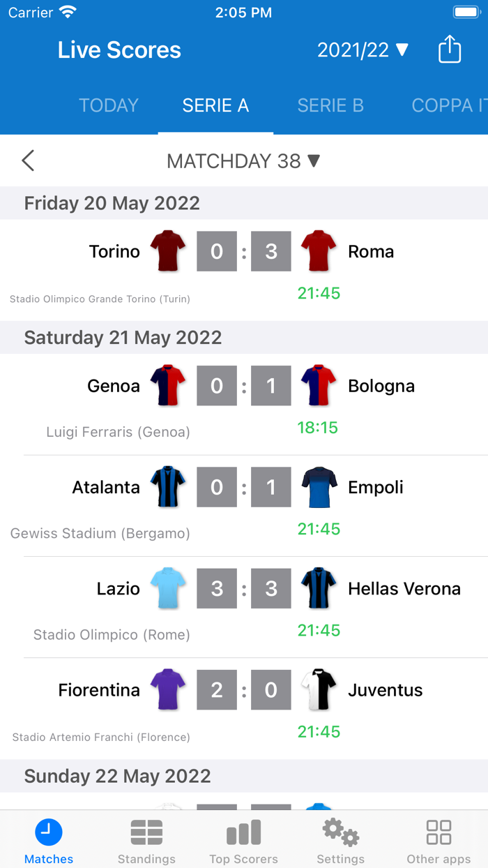Tap the Torino team jersey icon
Screen dimensions: 488x868
[x=167, y=250]
